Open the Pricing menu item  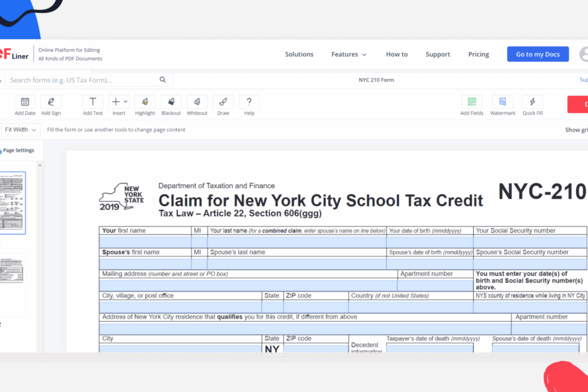tap(478, 54)
